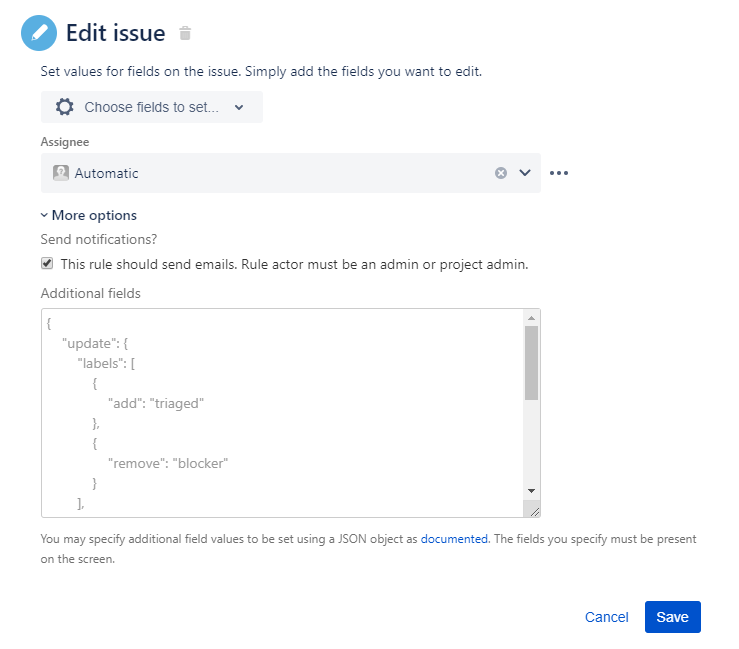Clear the Automatic assignee value
This screenshot has height=649, width=739.
[x=501, y=173]
